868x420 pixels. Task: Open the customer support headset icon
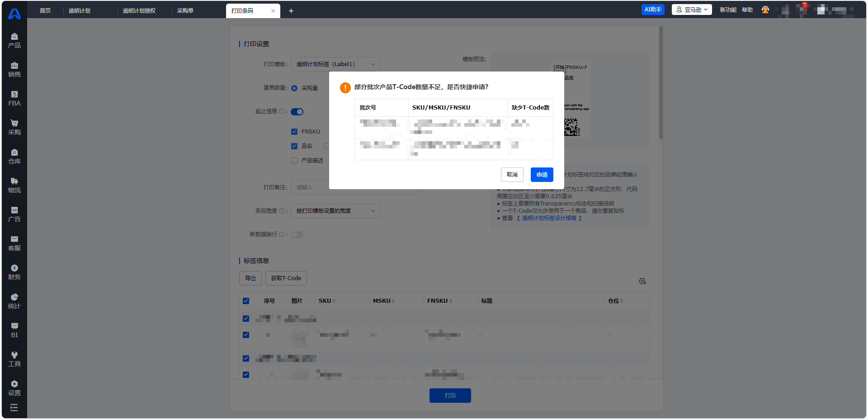point(765,10)
